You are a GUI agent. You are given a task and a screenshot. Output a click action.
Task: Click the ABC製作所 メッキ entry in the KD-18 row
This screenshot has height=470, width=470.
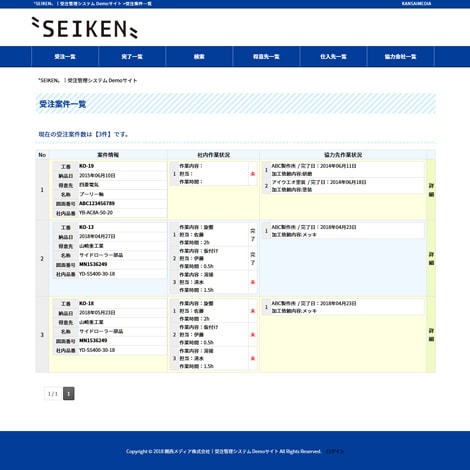(343, 307)
